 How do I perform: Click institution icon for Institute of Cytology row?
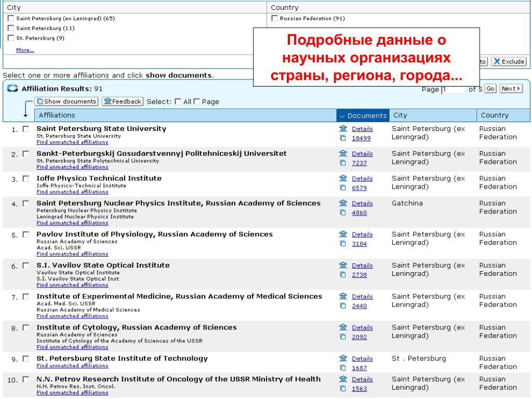point(343,327)
